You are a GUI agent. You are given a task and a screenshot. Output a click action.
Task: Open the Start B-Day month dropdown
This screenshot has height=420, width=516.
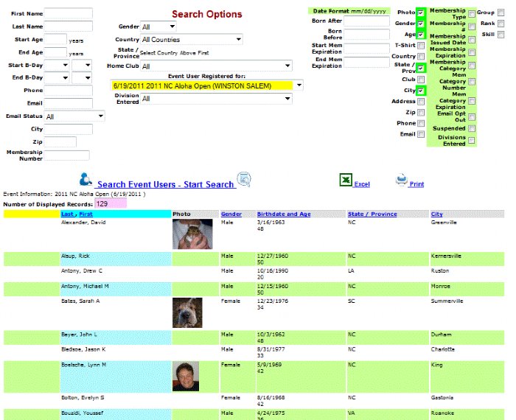click(x=57, y=65)
